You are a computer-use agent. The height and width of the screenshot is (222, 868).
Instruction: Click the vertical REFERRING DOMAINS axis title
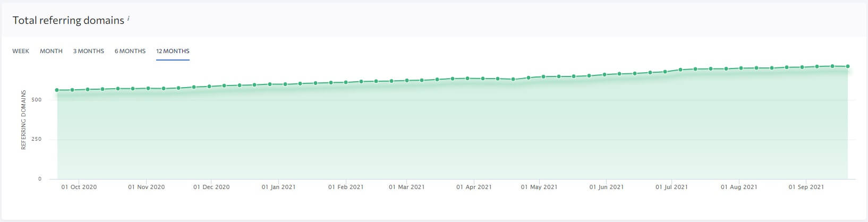pyautogui.click(x=23, y=119)
